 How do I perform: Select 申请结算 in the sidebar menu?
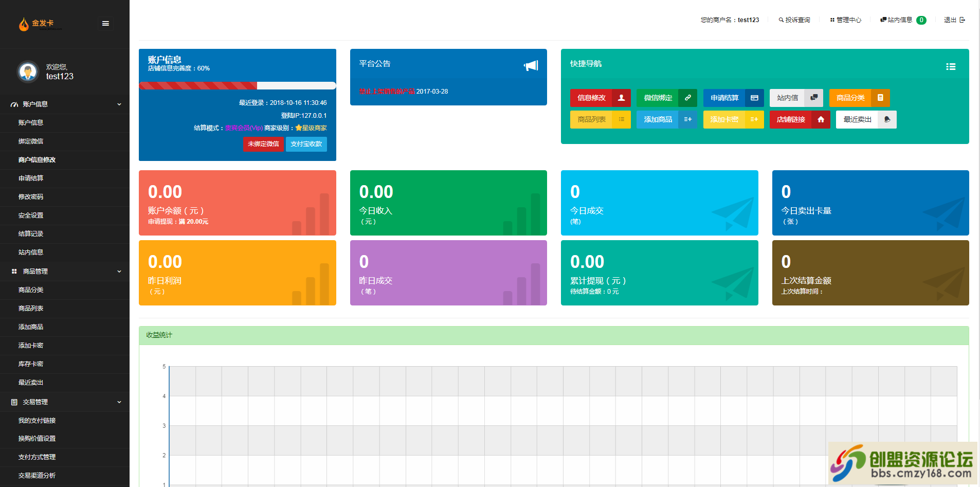[65, 178]
